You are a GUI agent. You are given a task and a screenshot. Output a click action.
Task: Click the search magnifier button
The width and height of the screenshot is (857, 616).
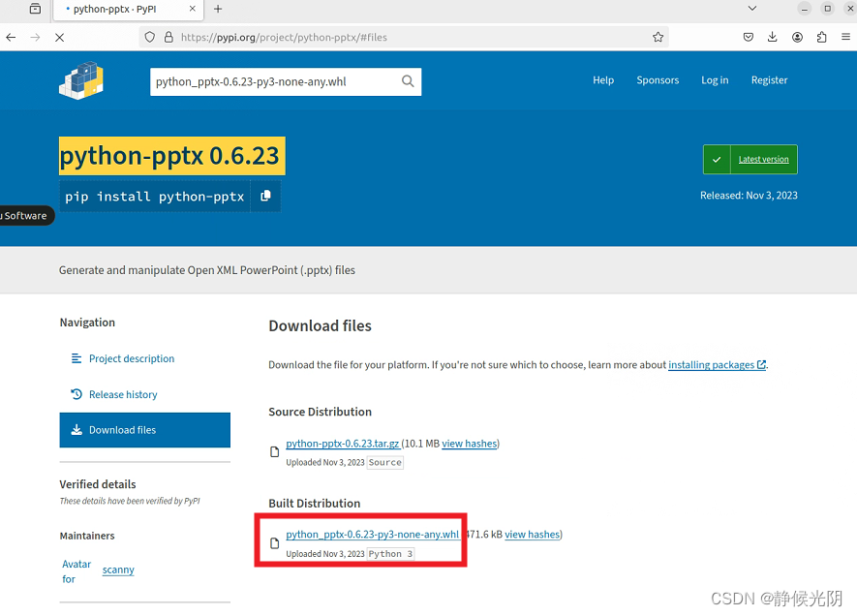408,81
